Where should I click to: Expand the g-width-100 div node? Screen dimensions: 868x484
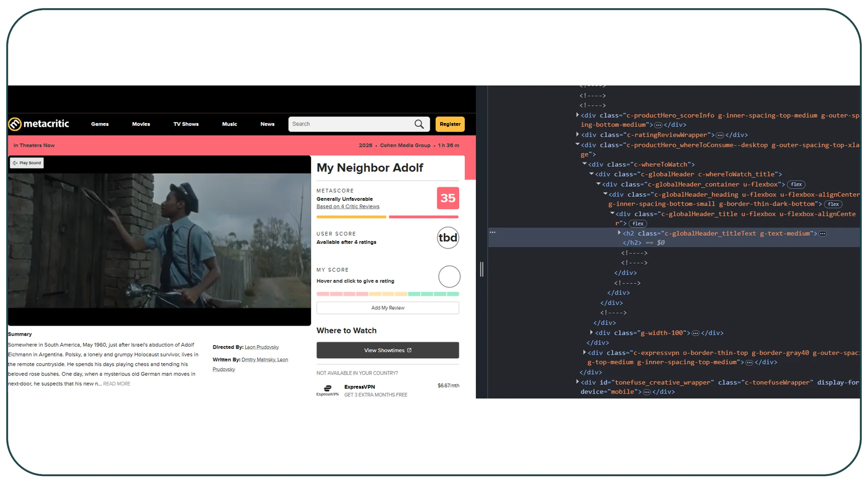coord(591,333)
